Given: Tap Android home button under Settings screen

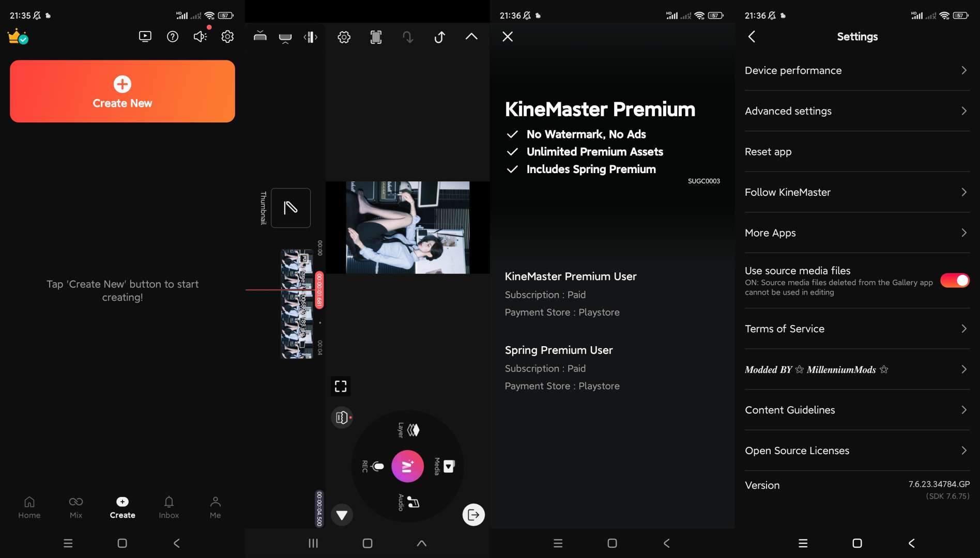Looking at the screenshot, I should (x=857, y=543).
